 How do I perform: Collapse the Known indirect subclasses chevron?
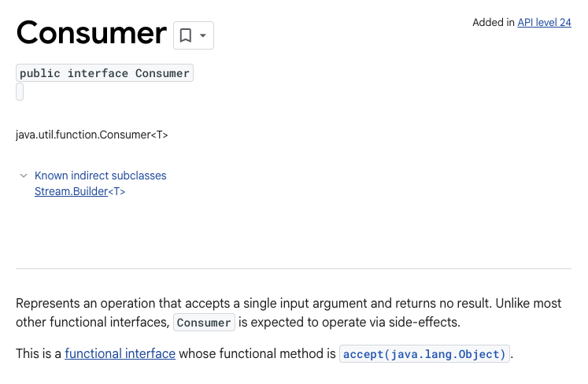coord(24,175)
